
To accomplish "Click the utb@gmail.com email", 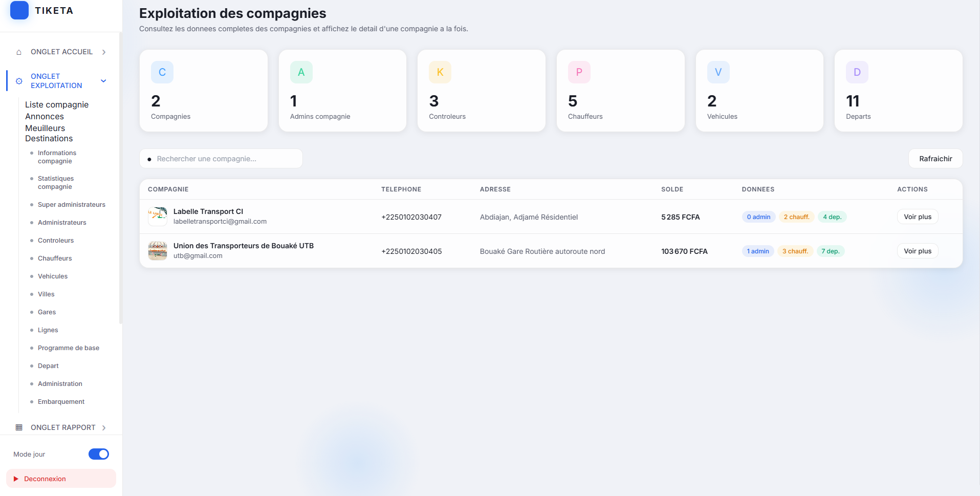I will click(198, 256).
